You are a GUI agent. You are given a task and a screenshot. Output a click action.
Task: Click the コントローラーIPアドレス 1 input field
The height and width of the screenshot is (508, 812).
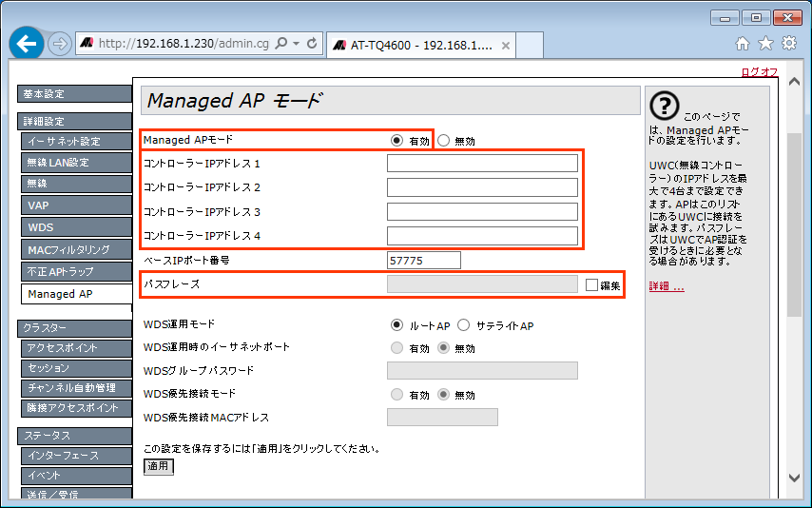pyautogui.click(x=482, y=164)
